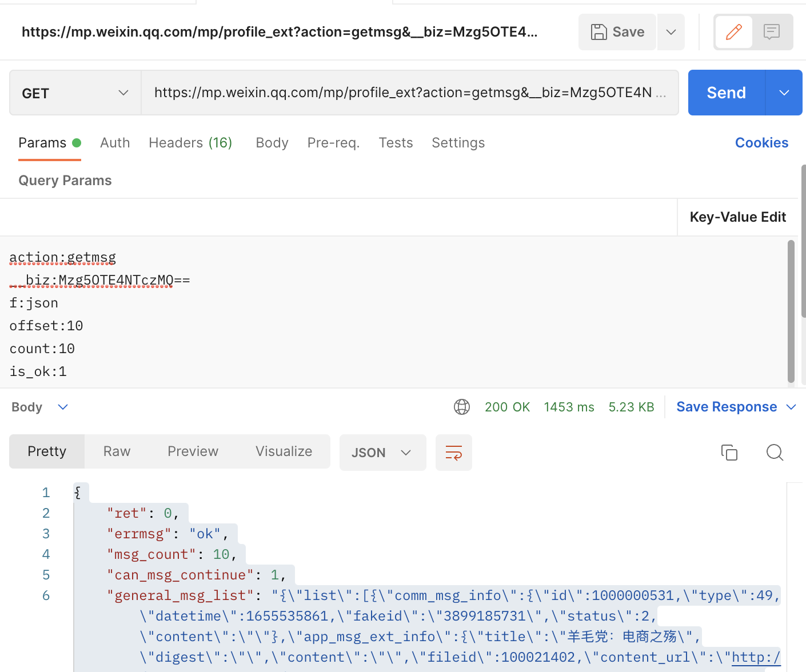Expand the Save options dropdown arrow
Image resolution: width=806 pixels, height=672 pixels.
tap(671, 32)
